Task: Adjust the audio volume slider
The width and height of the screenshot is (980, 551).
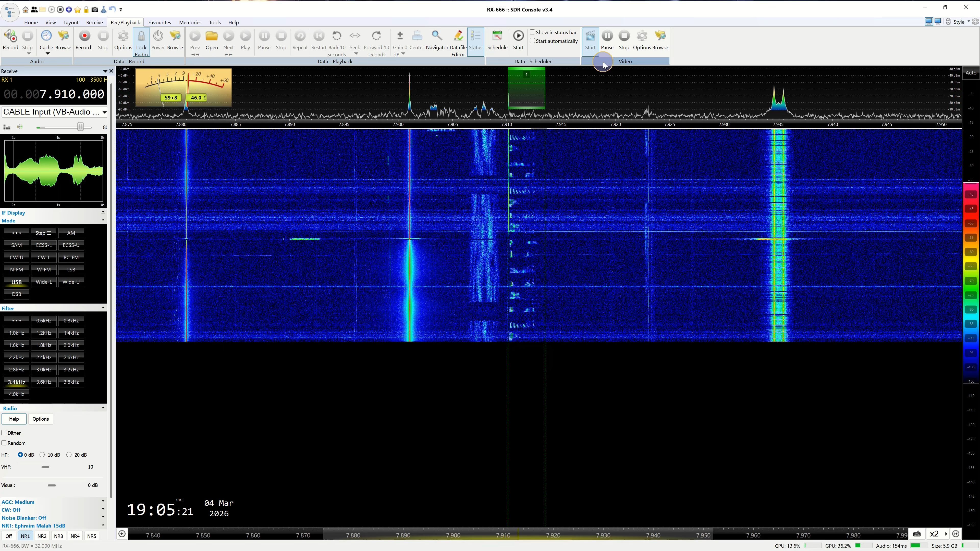Action: (80, 127)
